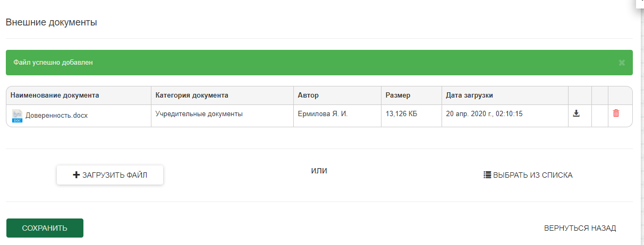Screen dimensions: 644x245
Task: Select the Учредительные документы category cell
Action: tap(199, 113)
